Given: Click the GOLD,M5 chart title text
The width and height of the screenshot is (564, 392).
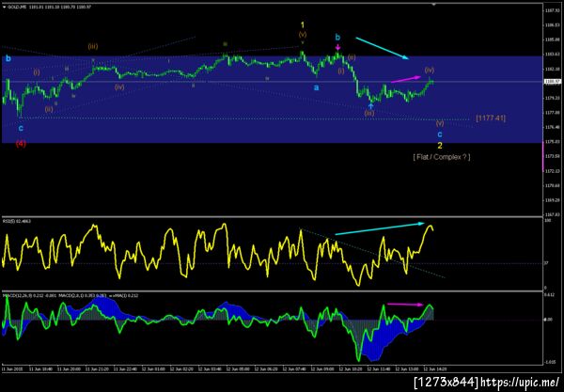Looking at the screenshot, I should click(50, 7).
